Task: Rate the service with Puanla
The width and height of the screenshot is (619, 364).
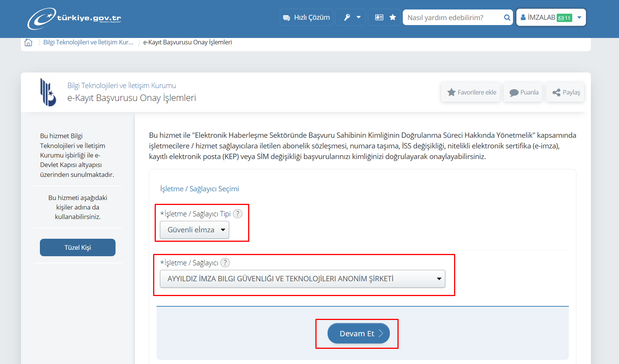Action: [x=523, y=92]
